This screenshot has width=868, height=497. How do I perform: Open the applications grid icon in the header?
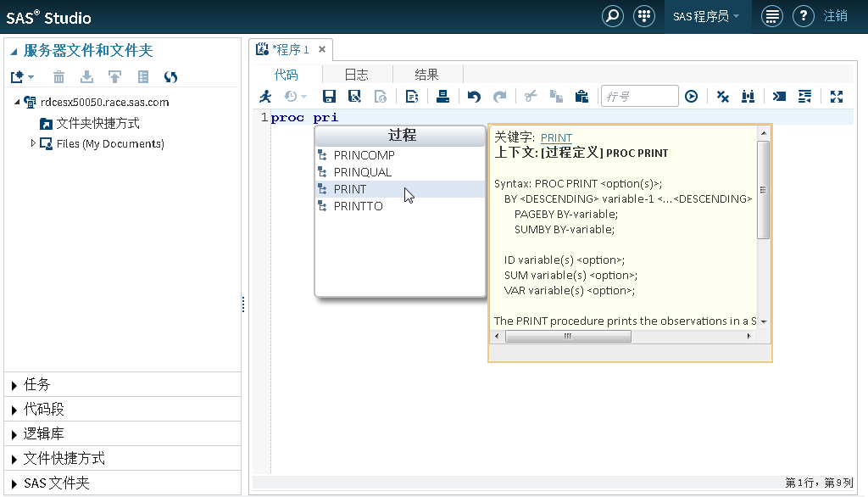[x=644, y=16]
